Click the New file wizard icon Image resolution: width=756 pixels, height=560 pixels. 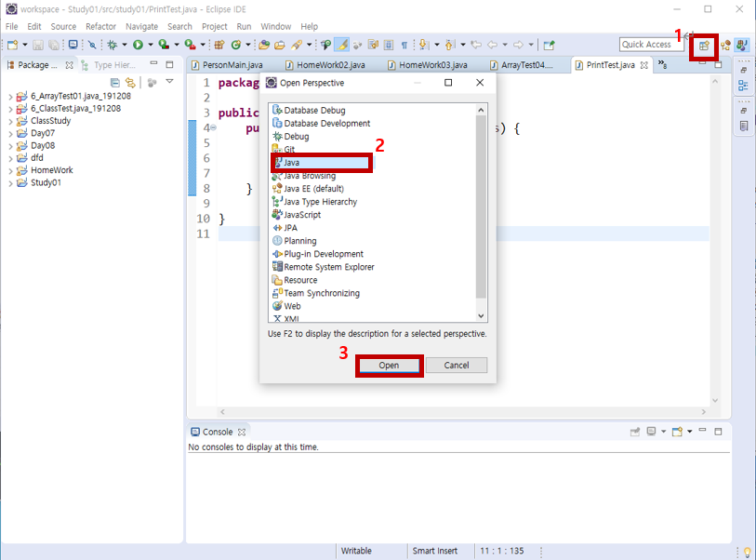pos(12,45)
